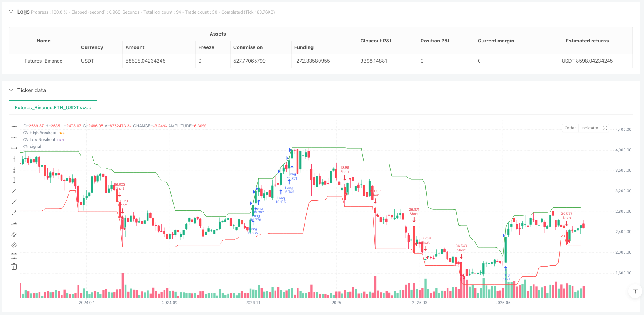Click the scroll-to-top arrow button
644x315 pixels.
click(x=635, y=291)
